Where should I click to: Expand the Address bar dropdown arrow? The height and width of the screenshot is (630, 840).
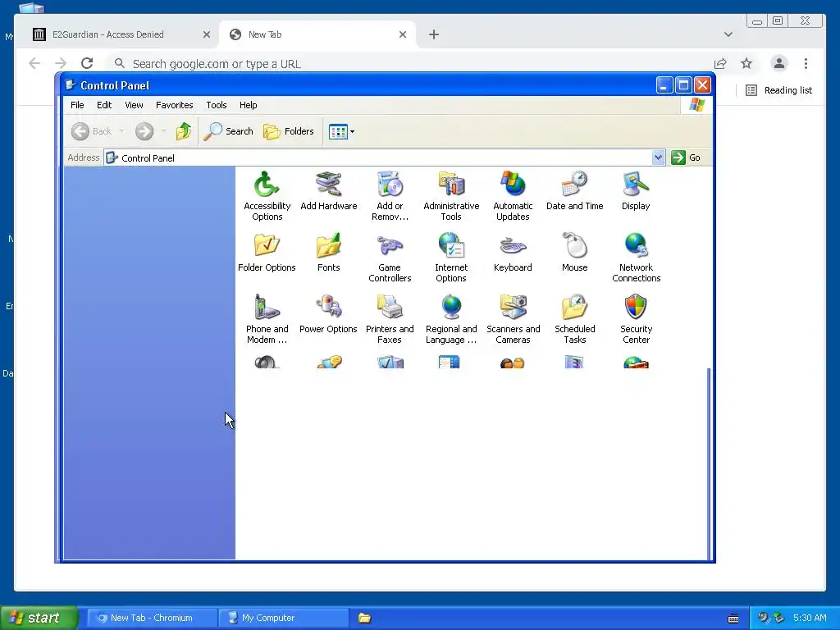click(x=658, y=157)
